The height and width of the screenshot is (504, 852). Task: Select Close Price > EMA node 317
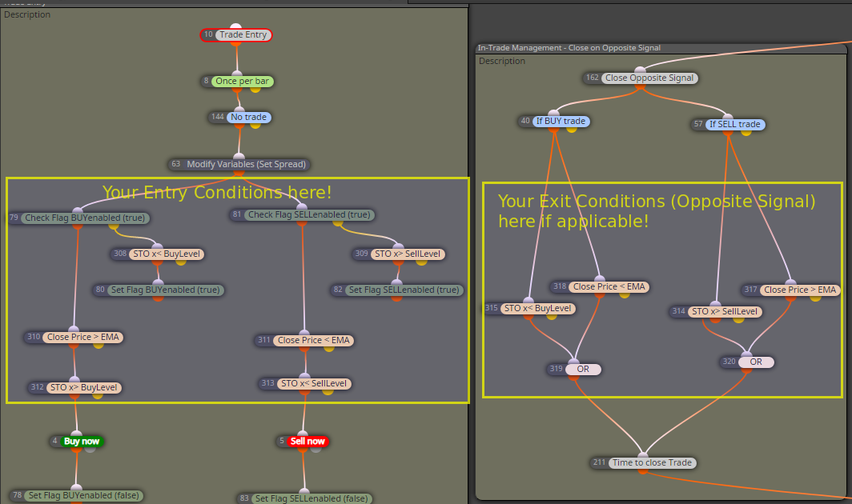pyautogui.click(x=791, y=290)
